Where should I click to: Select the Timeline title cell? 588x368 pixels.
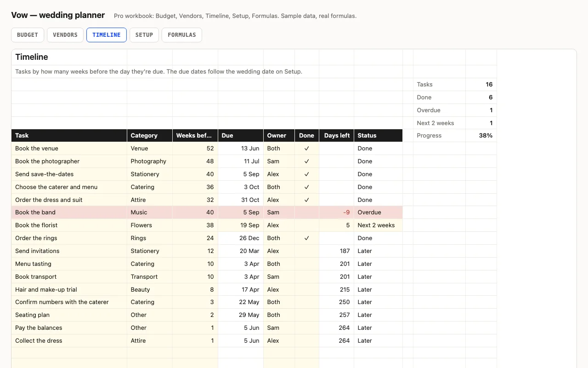click(x=69, y=57)
